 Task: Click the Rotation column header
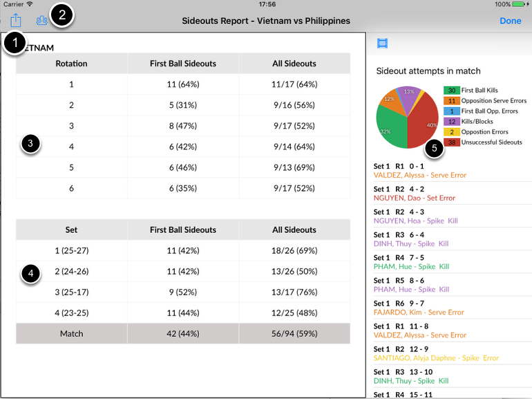coord(72,64)
